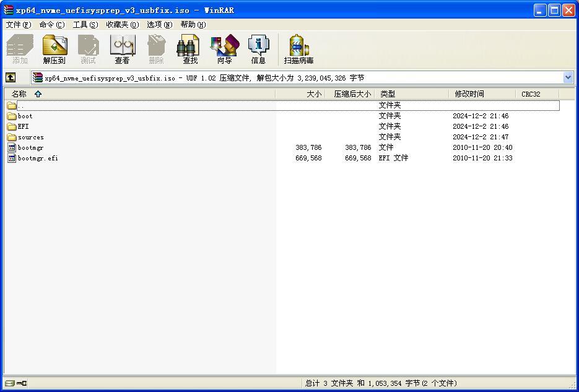
Task: Sort by the Type (类型) column header
Action: point(412,94)
